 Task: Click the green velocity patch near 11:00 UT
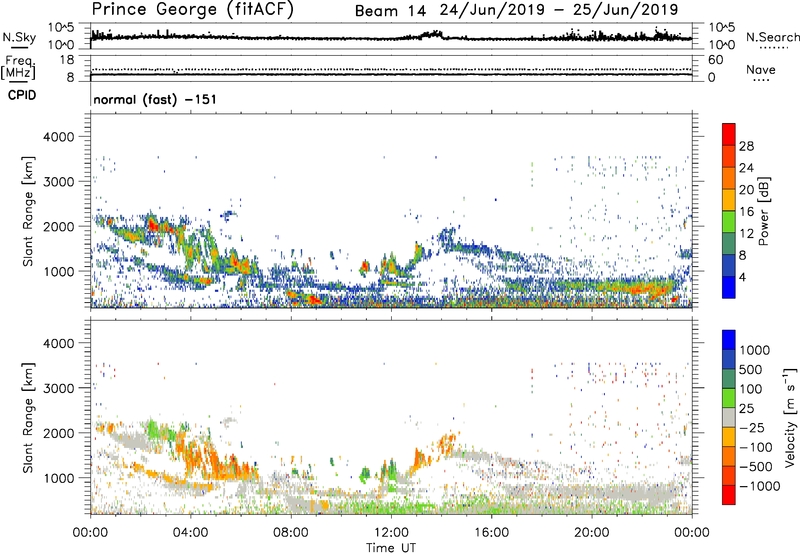point(364,475)
